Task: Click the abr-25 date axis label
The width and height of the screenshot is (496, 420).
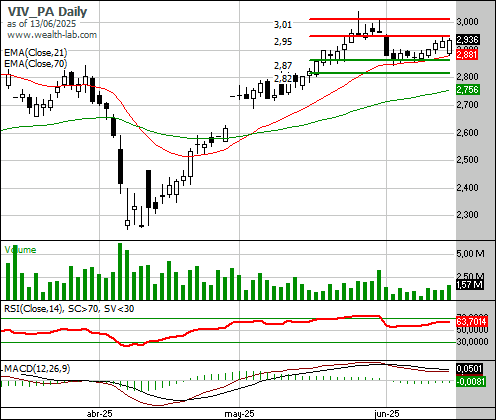Action: click(x=99, y=414)
